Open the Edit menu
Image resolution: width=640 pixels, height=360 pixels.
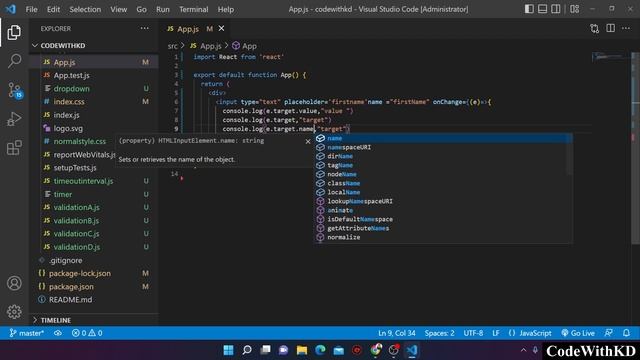tap(53, 9)
